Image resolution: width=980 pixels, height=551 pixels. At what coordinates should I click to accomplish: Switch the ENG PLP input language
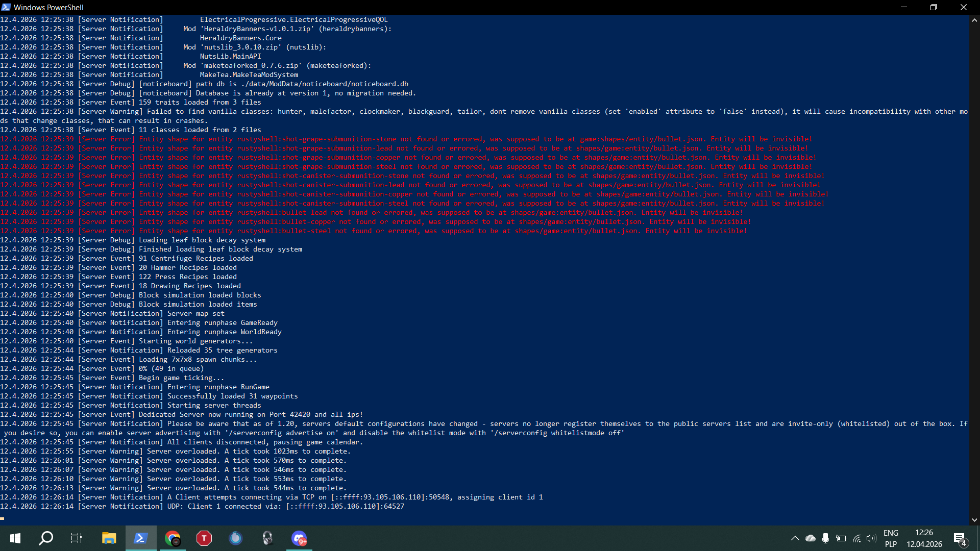click(891, 538)
